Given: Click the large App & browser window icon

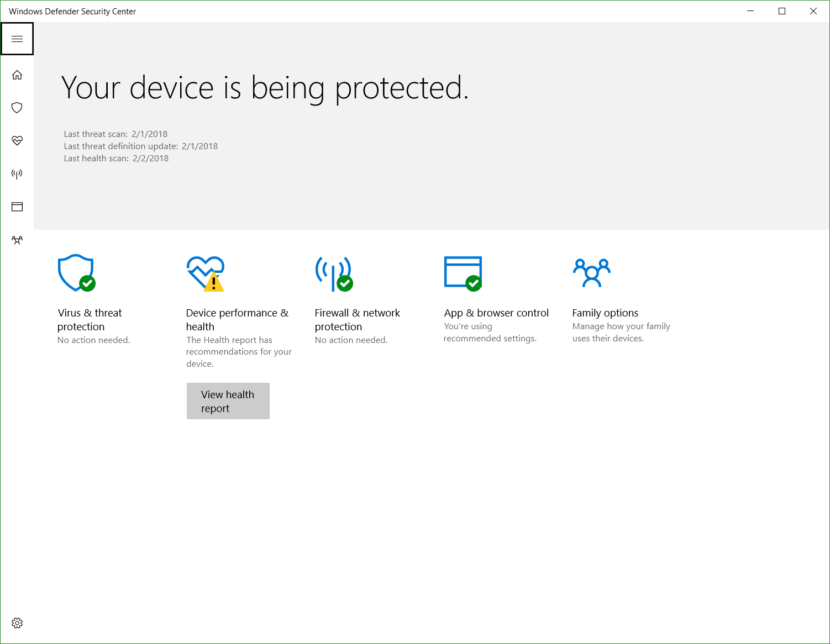Looking at the screenshot, I should (x=463, y=273).
